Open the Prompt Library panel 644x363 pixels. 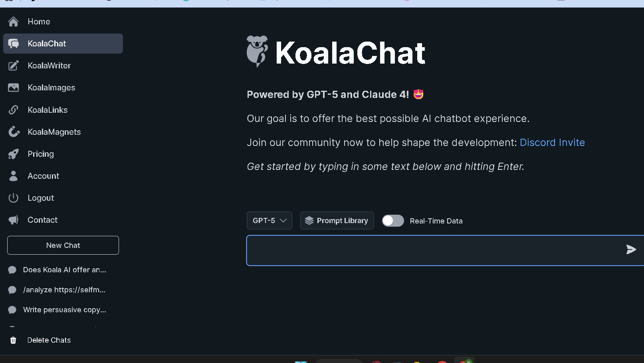337,220
